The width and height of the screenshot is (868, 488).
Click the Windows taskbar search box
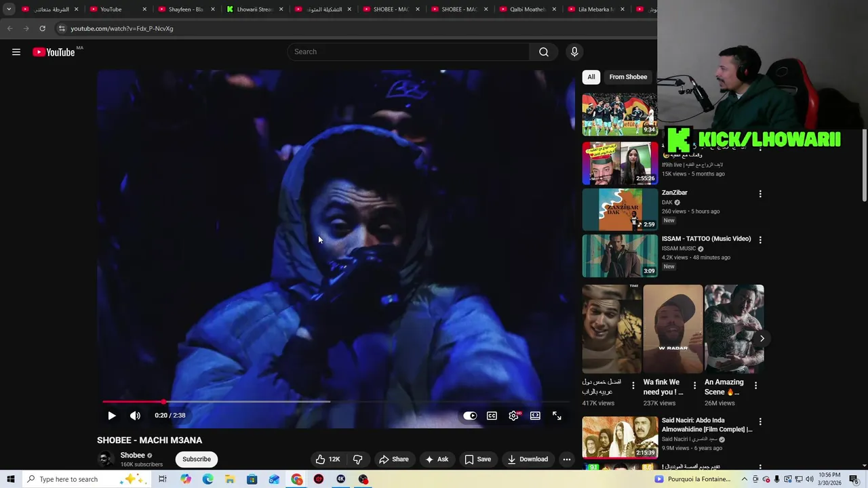86,479
